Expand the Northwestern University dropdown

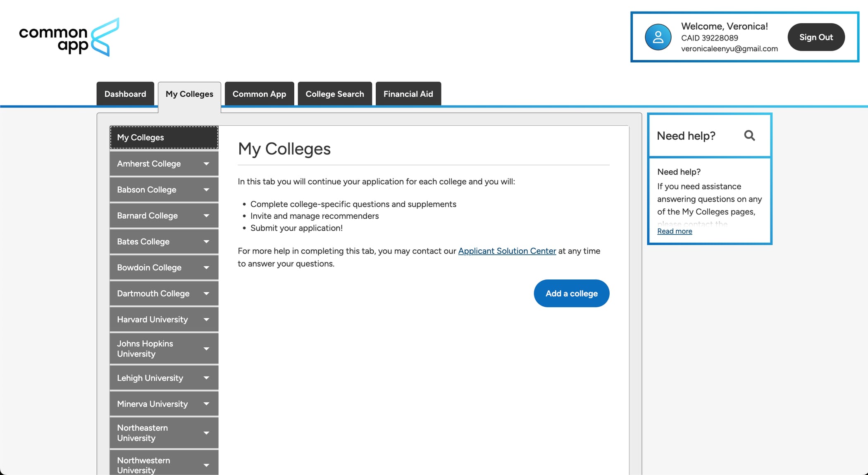207,465
